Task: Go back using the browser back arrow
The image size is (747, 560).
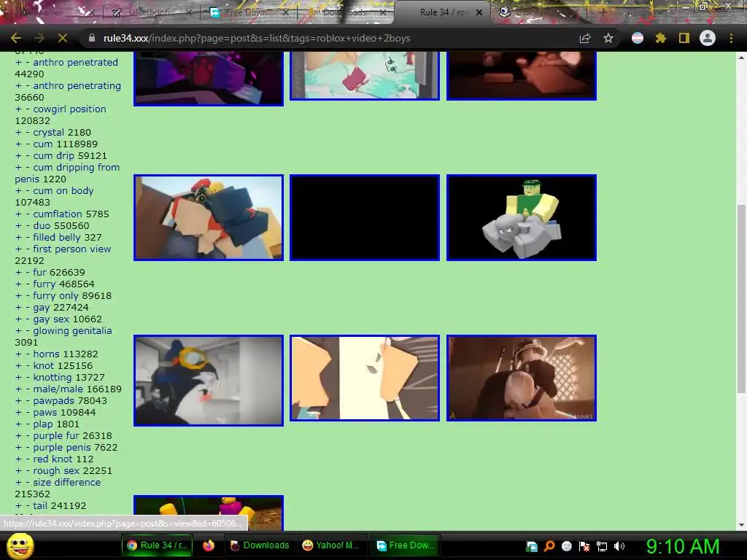Action: pyautogui.click(x=16, y=38)
